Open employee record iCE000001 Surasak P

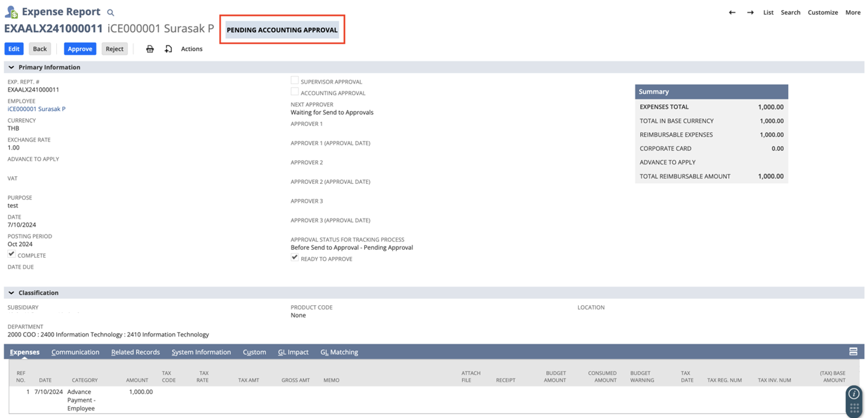(x=37, y=109)
